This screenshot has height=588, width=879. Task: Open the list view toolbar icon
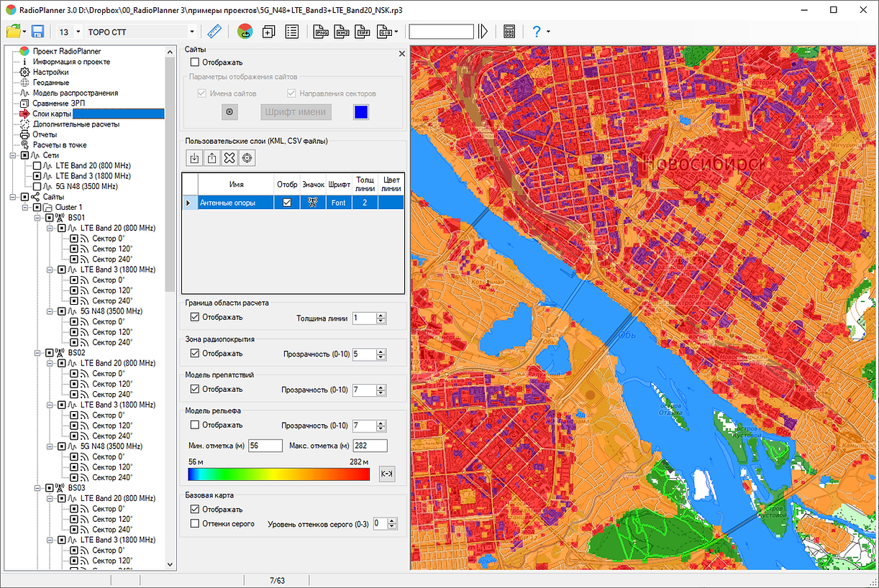coord(292,32)
